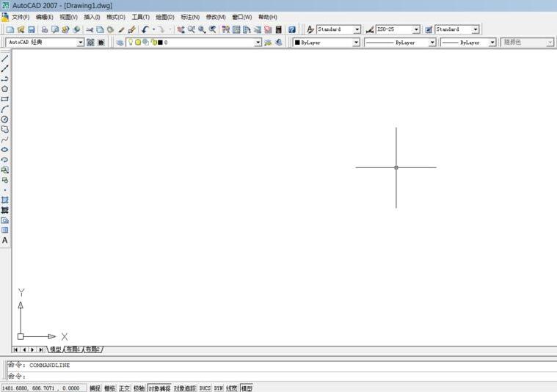Select the Rectangle tool

pyautogui.click(x=5, y=99)
